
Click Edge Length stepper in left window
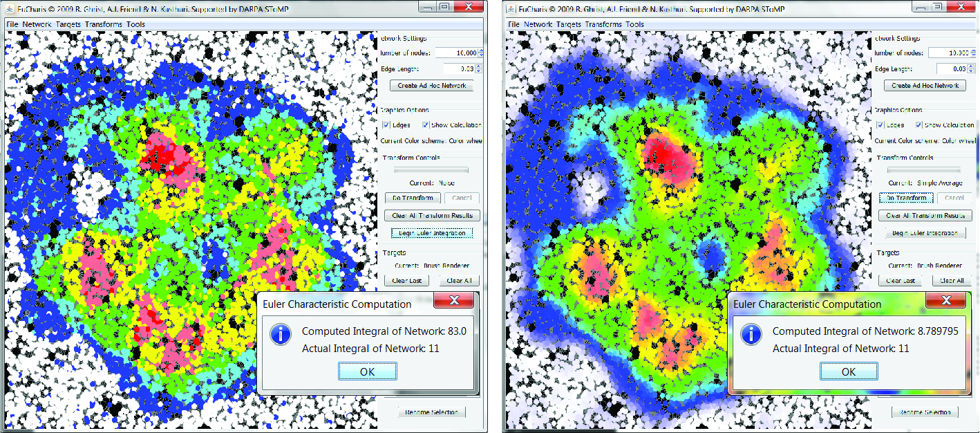[x=478, y=68]
